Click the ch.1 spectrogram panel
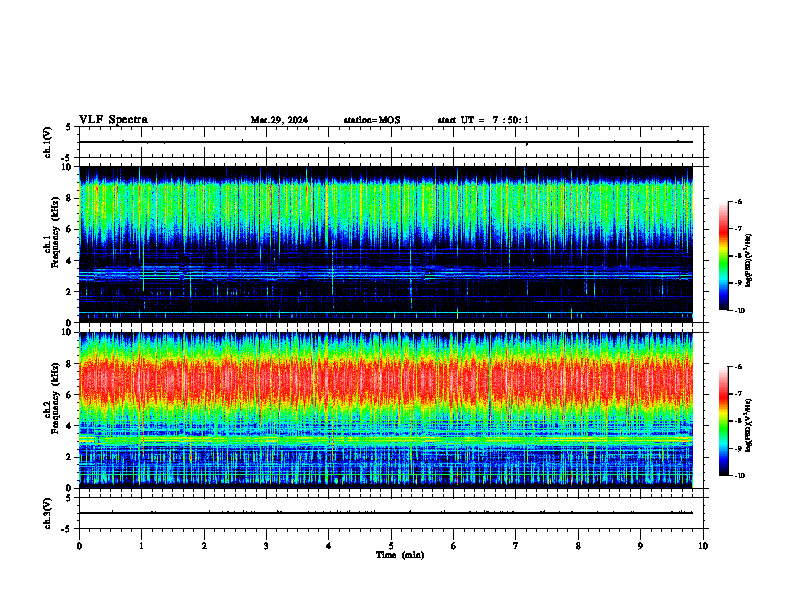This screenshot has height=612, width=792. pos(386,244)
